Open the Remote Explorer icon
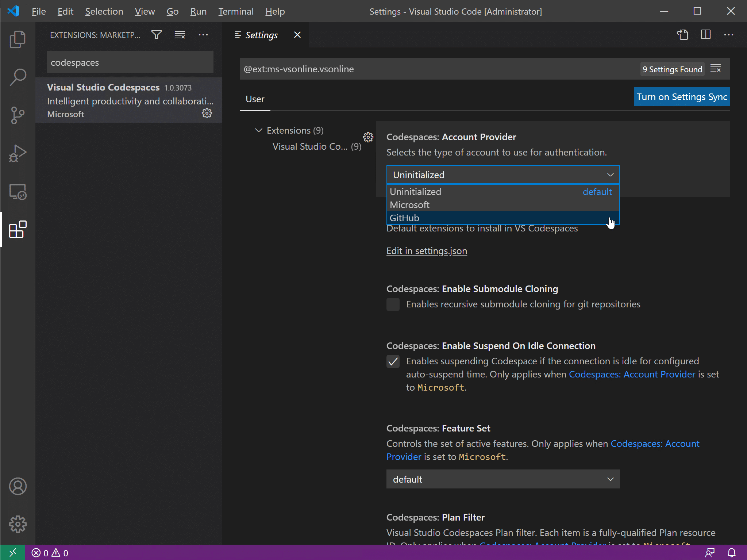This screenshot has width=747, height=560. (17, 192)
